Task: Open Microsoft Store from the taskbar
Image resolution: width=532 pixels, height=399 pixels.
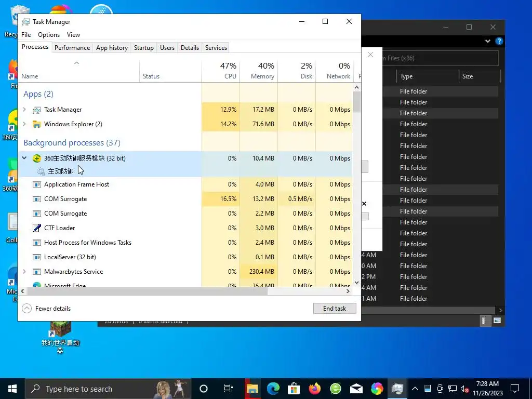Action: (294, 389)
